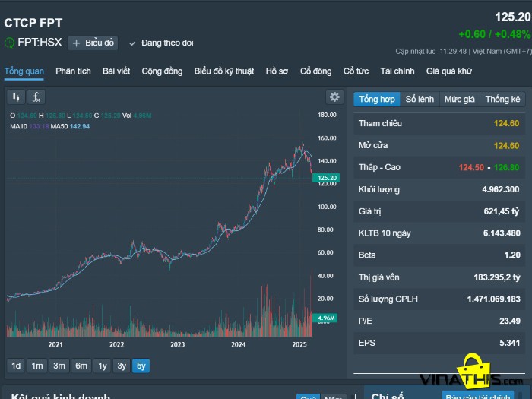Set chart range to 1y
Image resolution: width=532 pixels, height=399 pixels.
[102, 366]
